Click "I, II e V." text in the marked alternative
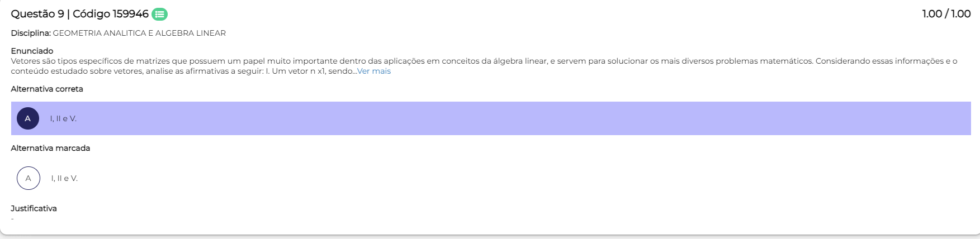This screenshot has height=239, width=980. (x=64, y=179)
